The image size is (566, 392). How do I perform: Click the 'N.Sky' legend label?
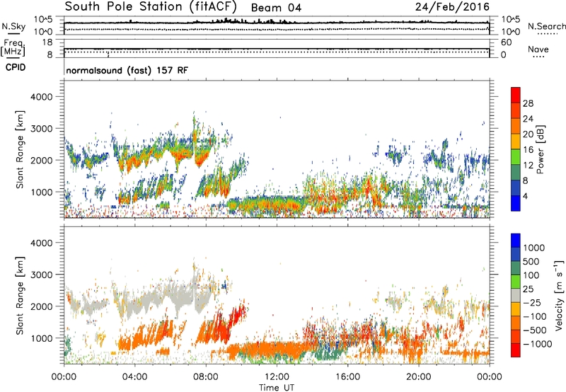(x=13, y=26)
